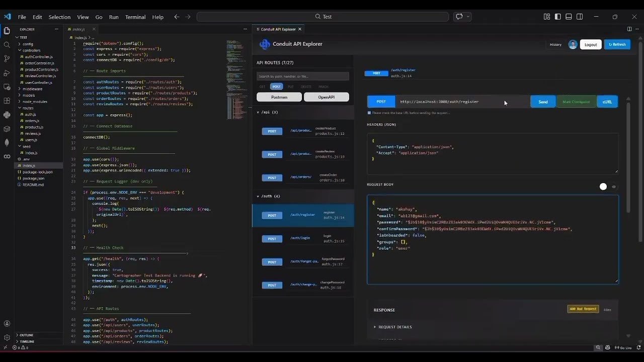Open authController.js in Explorer

pos(39,57)
